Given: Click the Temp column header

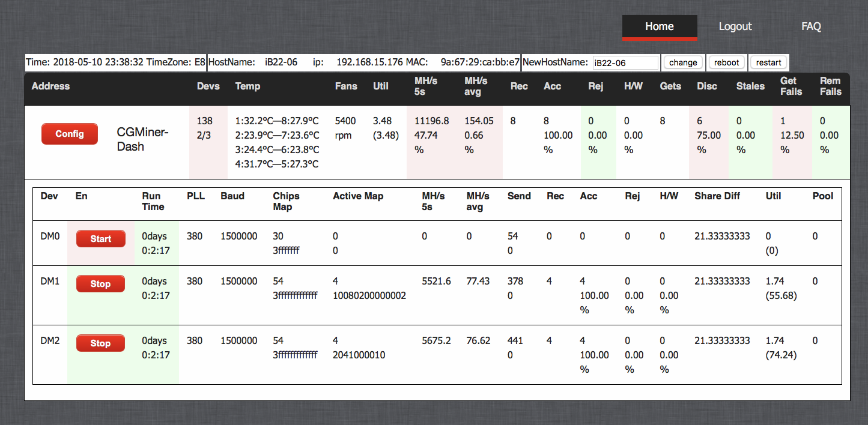Looking at the screenshot, I should pos(247,86).
